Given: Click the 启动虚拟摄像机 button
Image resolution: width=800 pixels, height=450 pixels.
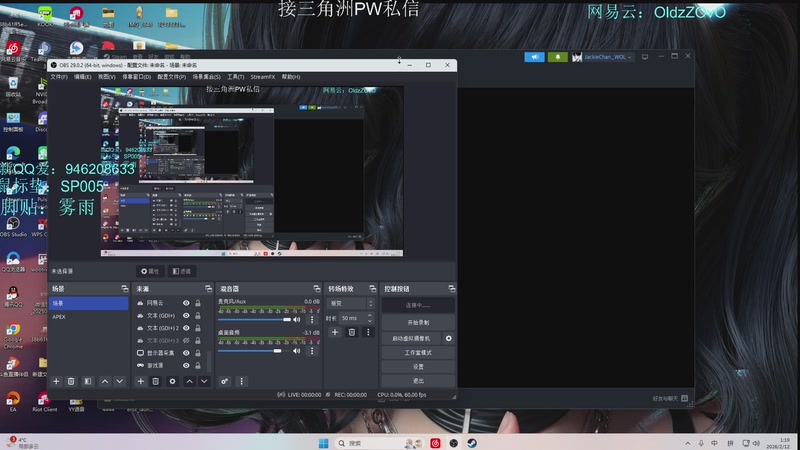Looking at the screenshot, I should [x=411, y=338].
